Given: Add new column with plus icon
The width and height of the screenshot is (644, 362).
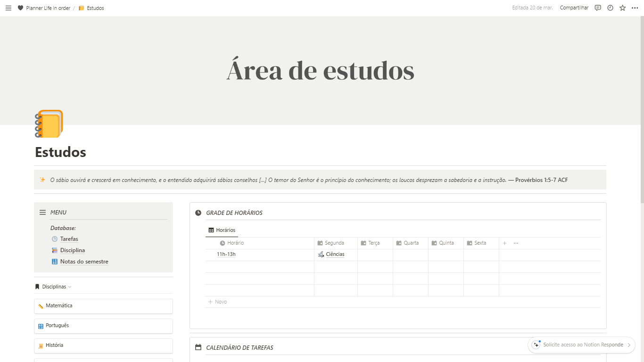Looking at the screenshot, I should click(504, 243).
